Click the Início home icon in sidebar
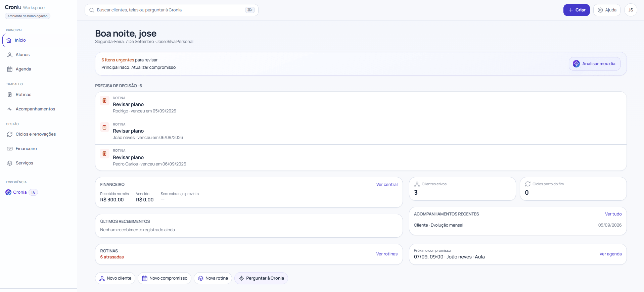The height and width of the screenshot is (292, 644). (9, 40)
